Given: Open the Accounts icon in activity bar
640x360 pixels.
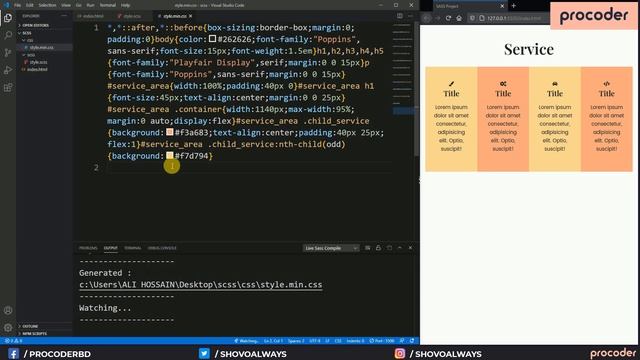Looking at the screenshot, I should [8, 310].
